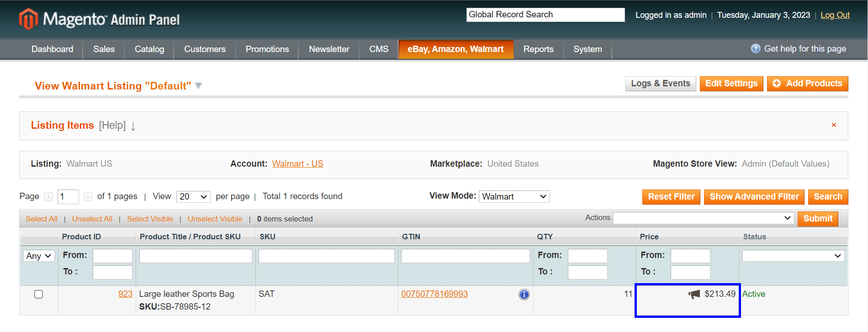Click Show Advanced Filter button

tap(754, 197)
